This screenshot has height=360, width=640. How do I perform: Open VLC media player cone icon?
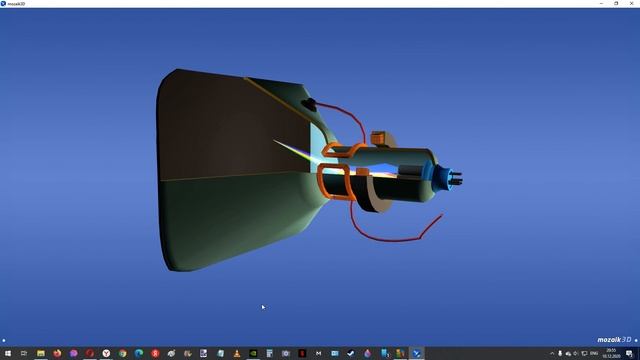(x=237, y=353)
